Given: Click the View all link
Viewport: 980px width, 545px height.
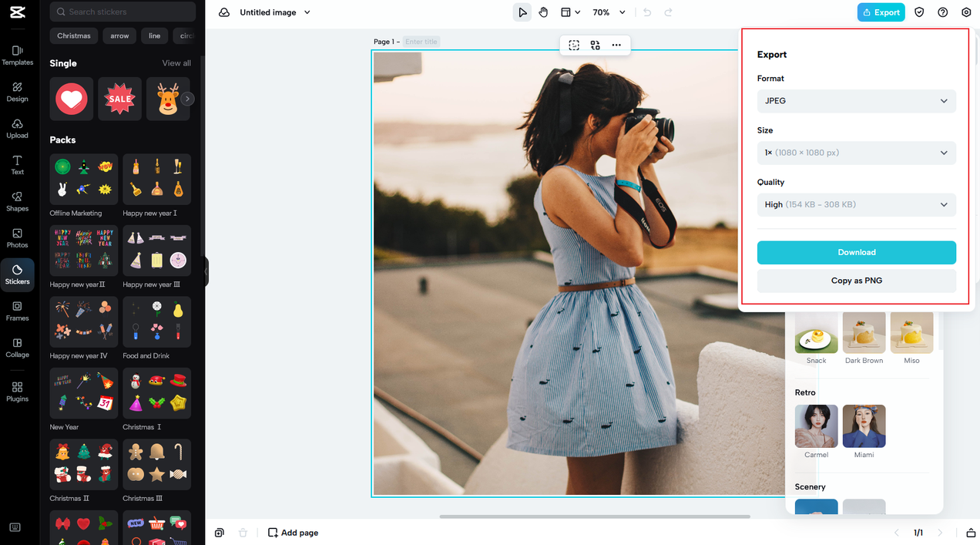Looking at the screenshot, I should (x=176, y=63).
